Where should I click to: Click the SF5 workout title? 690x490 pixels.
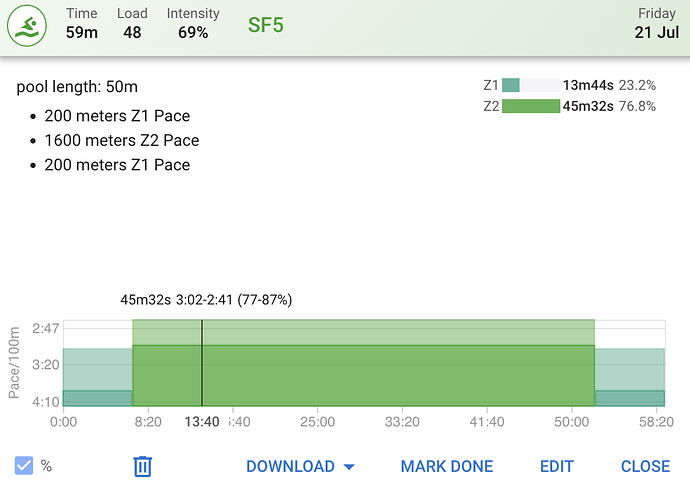click(266, 25)
